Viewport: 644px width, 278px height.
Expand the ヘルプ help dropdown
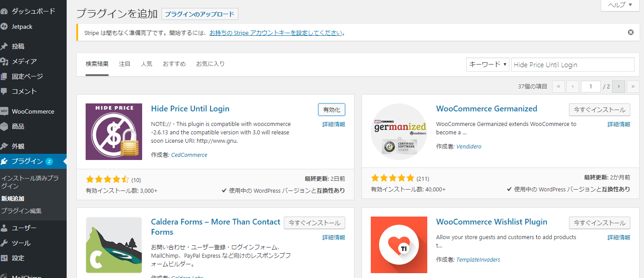[620, 5]
